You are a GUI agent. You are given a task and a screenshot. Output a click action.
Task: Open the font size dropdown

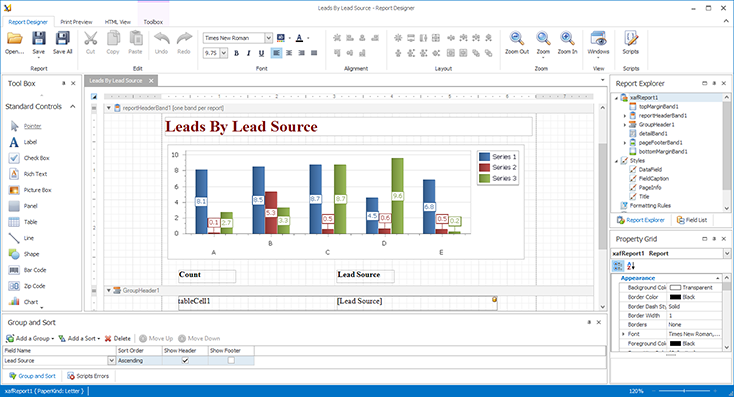(224, 53)
